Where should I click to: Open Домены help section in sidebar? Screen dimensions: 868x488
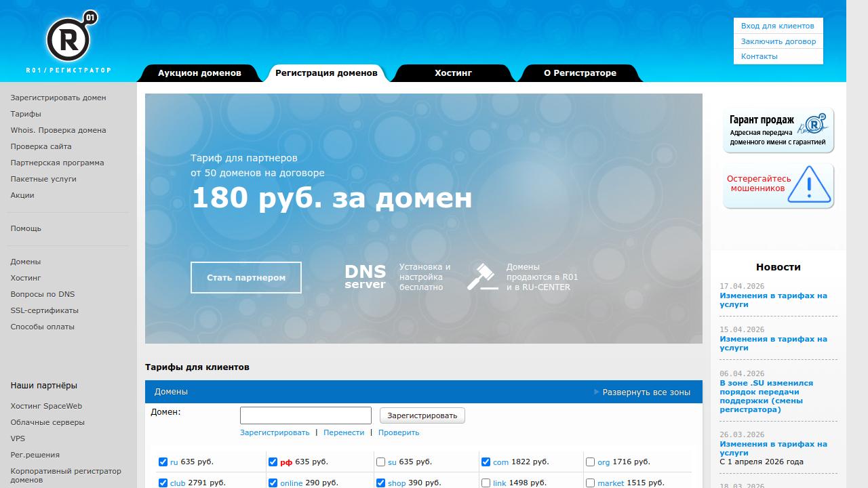click(x=26, y=262)
